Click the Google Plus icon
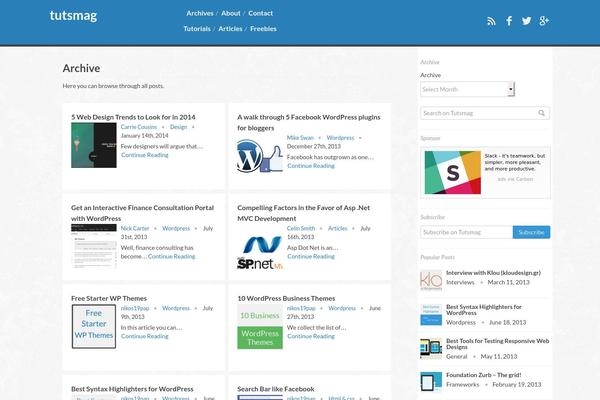 click(x=544, y=20)
